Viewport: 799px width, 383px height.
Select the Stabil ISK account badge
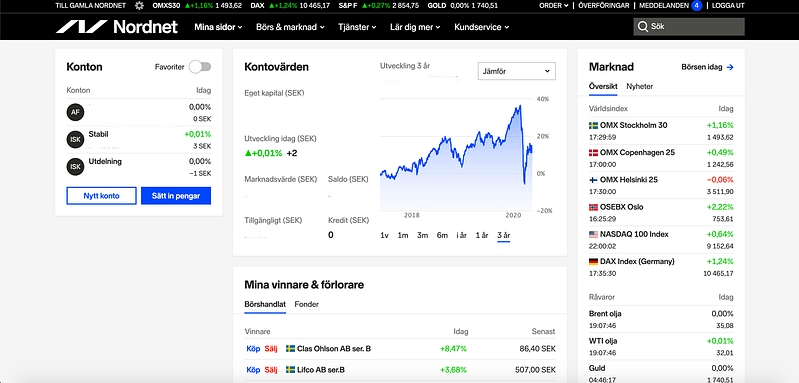(x=75, y=139)
